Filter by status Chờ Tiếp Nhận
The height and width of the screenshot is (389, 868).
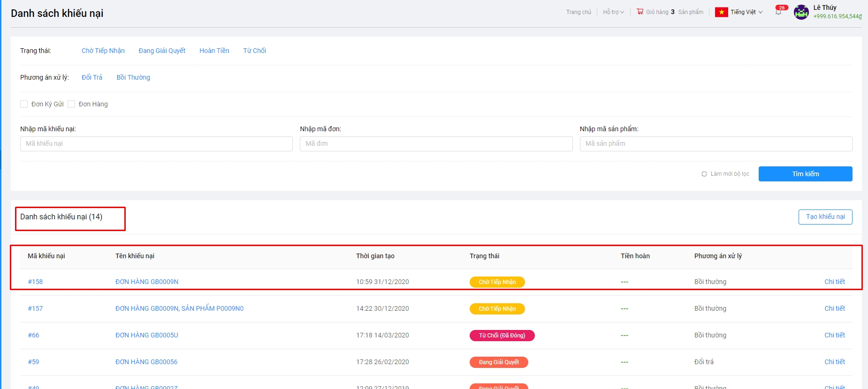[x=103, y=51]
